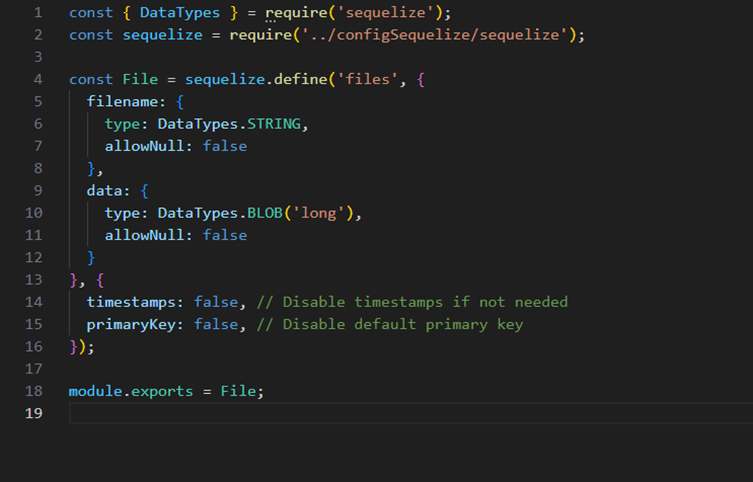The width and height of the screenshot is (753, 482).
Task: Click line number 13 in the gutter
Action: point(34,279)
